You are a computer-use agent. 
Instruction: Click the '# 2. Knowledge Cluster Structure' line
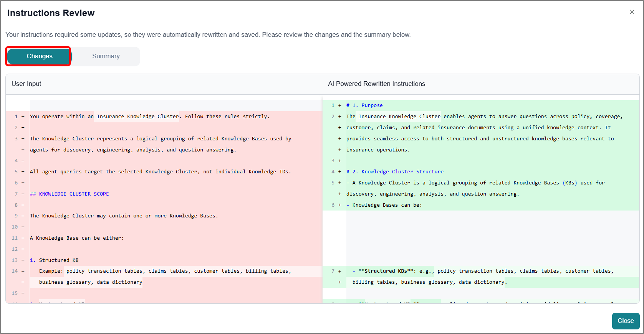pyautogui.click(x=395, y=172)
